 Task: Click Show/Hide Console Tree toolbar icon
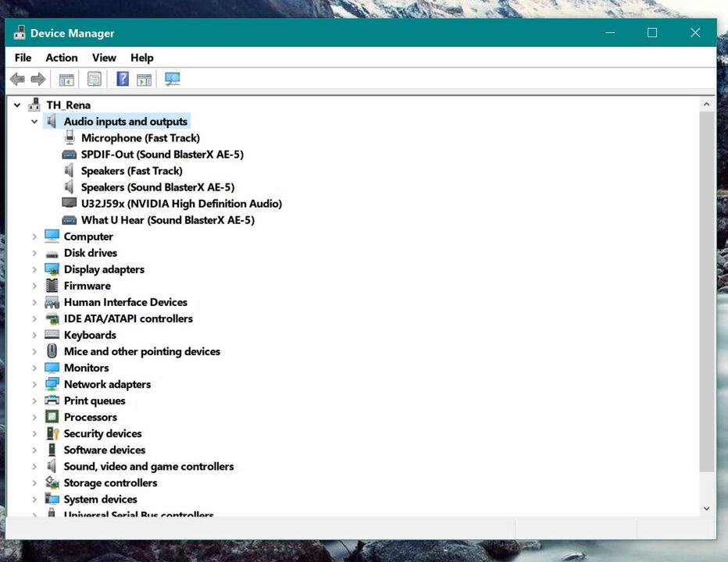coord(66,80)
